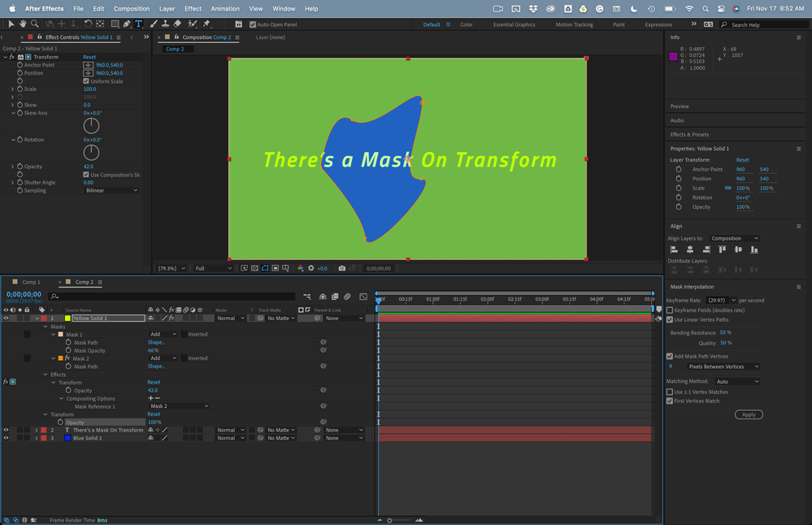Open the Sampling Bilinear dropdown
The width and height of the screenshot is (812, 525).
point(111,190)
